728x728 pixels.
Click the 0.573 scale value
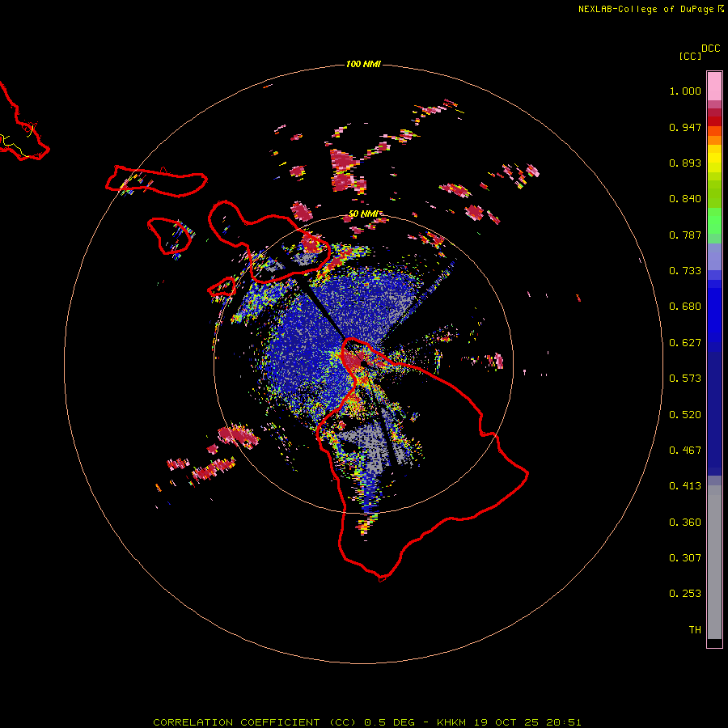click(685, 379)
